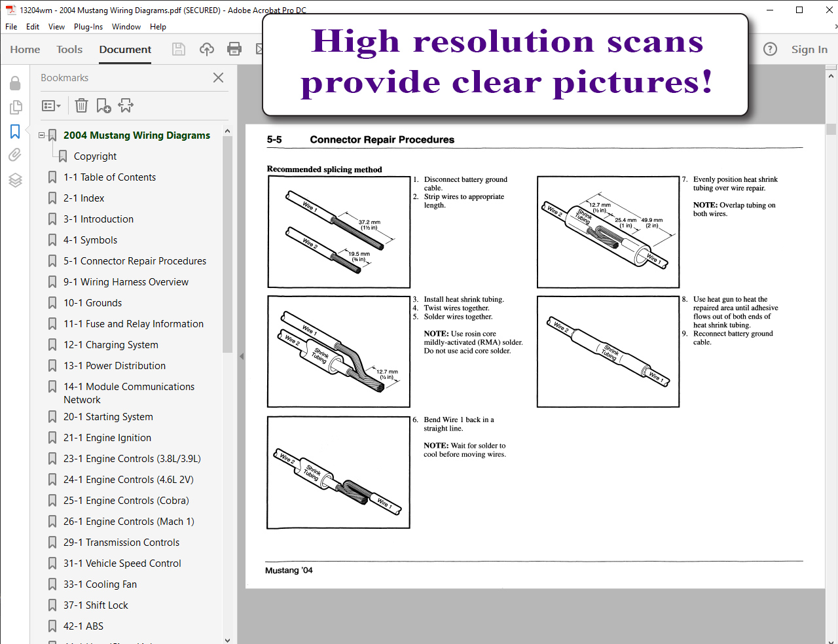Click the document vertical scrollbar thumb
This screenshot has width=838, height=644.
point(831,129)
